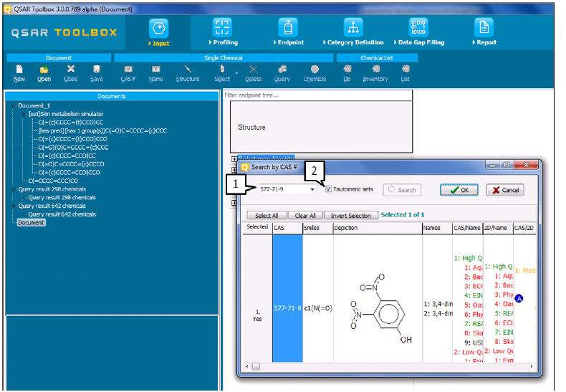Save the document
The width and height of the screenshot is (566, 392).
click(97, 73)
